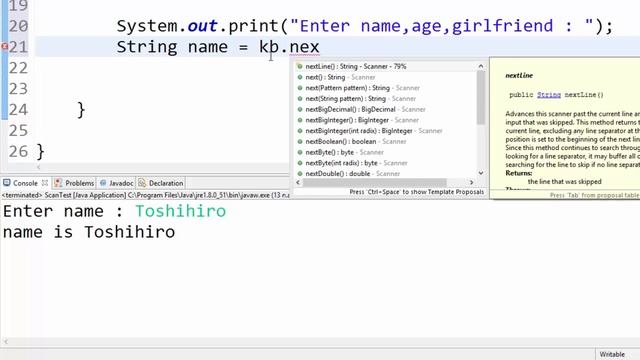
Task: Click the Problems tab icon
Action: [x=58, y=183]
